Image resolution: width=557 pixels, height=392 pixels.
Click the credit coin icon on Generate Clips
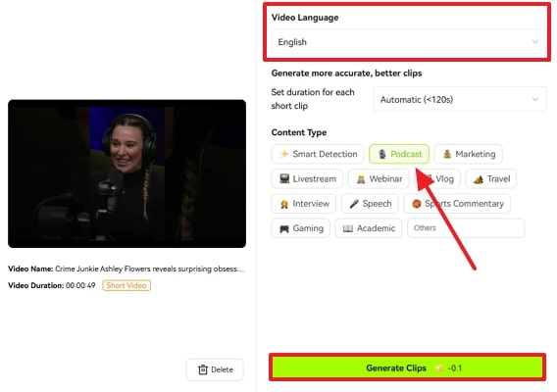pyautogui.click(x=439, y=367)
